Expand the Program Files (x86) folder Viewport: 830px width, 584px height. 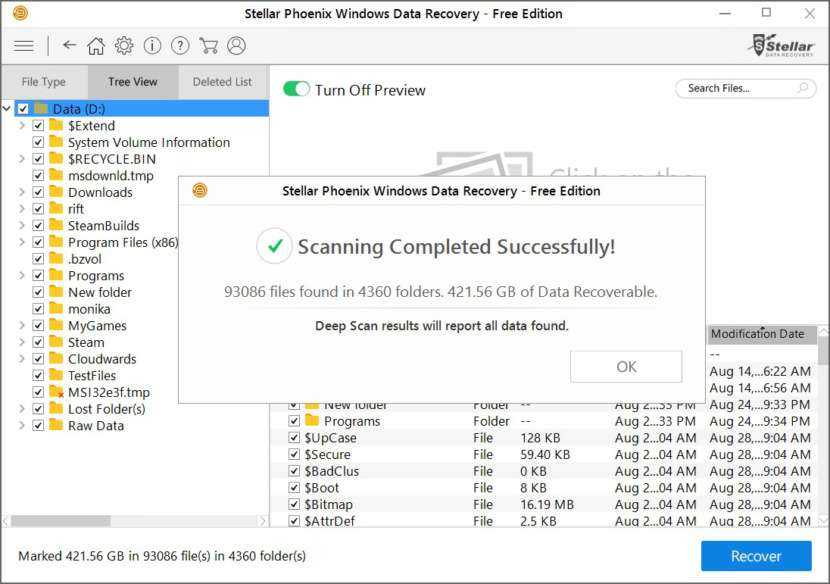tap(22, 242)
